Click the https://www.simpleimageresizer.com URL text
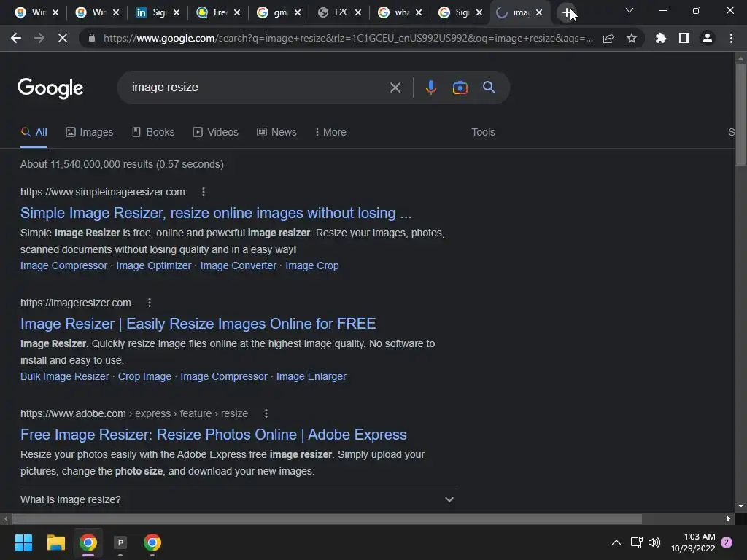 102,192
